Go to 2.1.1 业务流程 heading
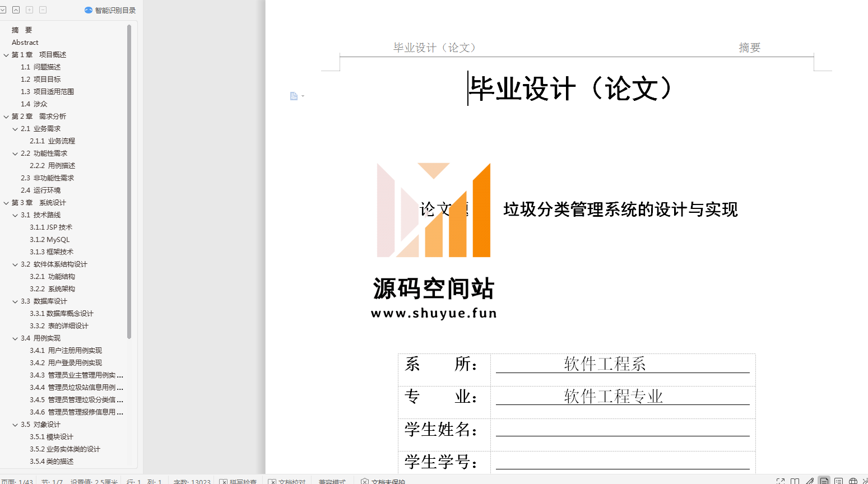Image resolution: width=868 pixels, height=484 pixels. pos(52,141)
